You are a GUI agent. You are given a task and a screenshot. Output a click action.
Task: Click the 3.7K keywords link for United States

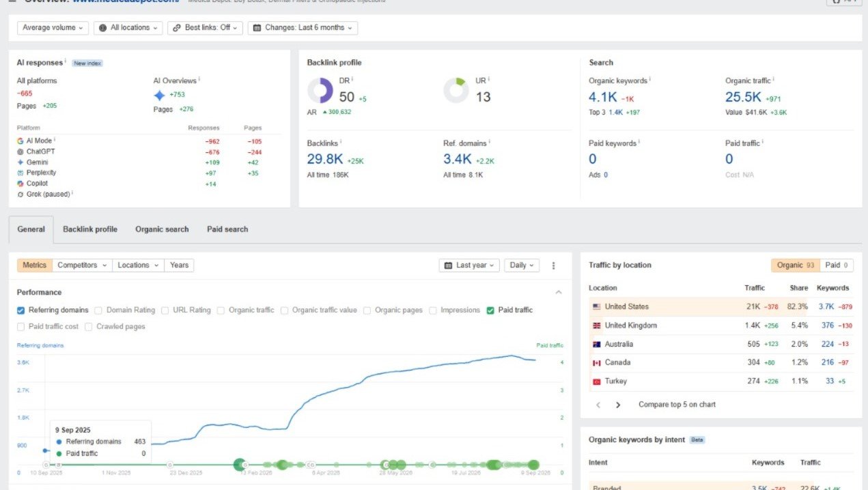[x=826, y=307]
